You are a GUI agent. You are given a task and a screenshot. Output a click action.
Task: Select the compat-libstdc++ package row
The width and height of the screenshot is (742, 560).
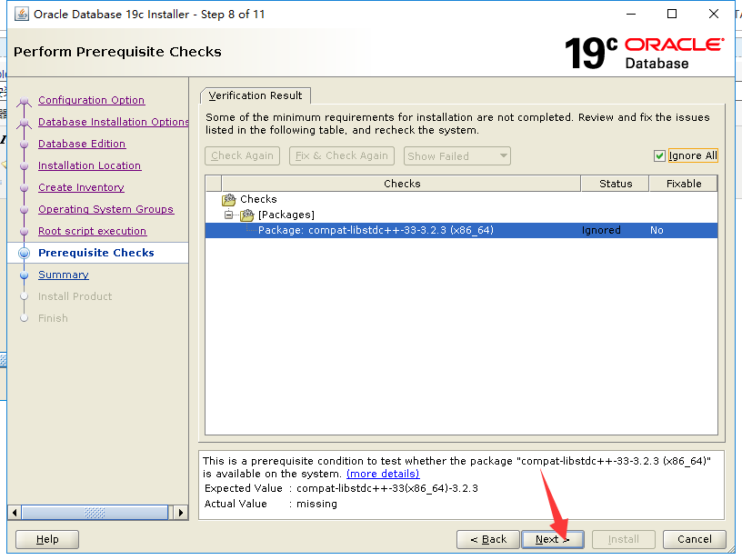point(461,230)
